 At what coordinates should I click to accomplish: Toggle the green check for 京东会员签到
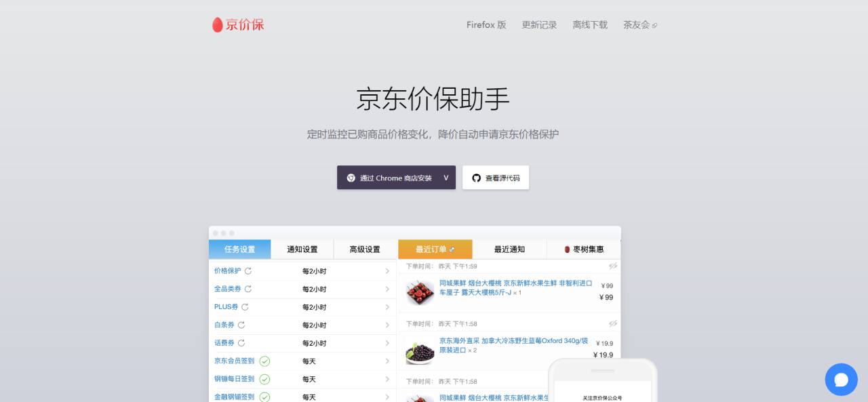[x=265, y=361]
